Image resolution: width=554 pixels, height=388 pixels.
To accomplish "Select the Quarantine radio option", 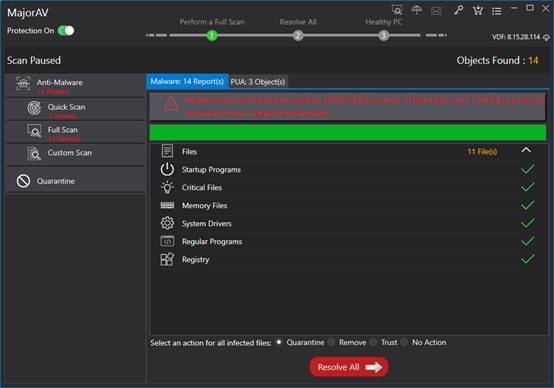I will pos(279,342).
